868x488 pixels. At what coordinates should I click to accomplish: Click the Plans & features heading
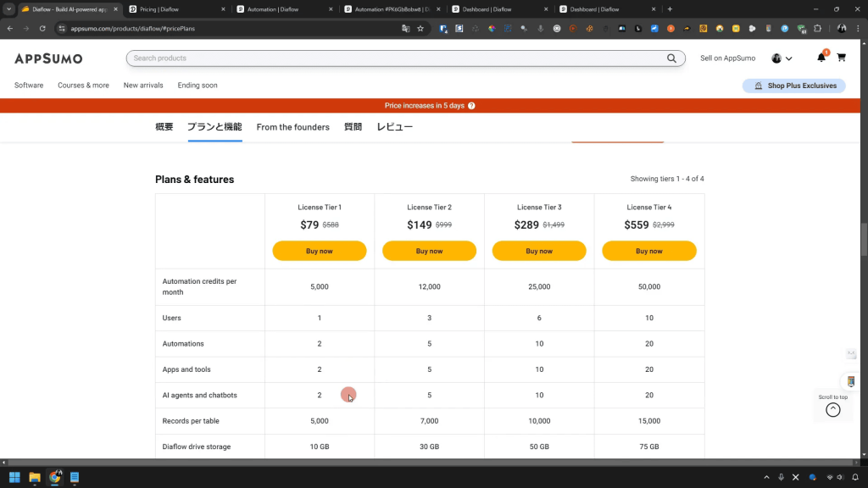(194, 180)
